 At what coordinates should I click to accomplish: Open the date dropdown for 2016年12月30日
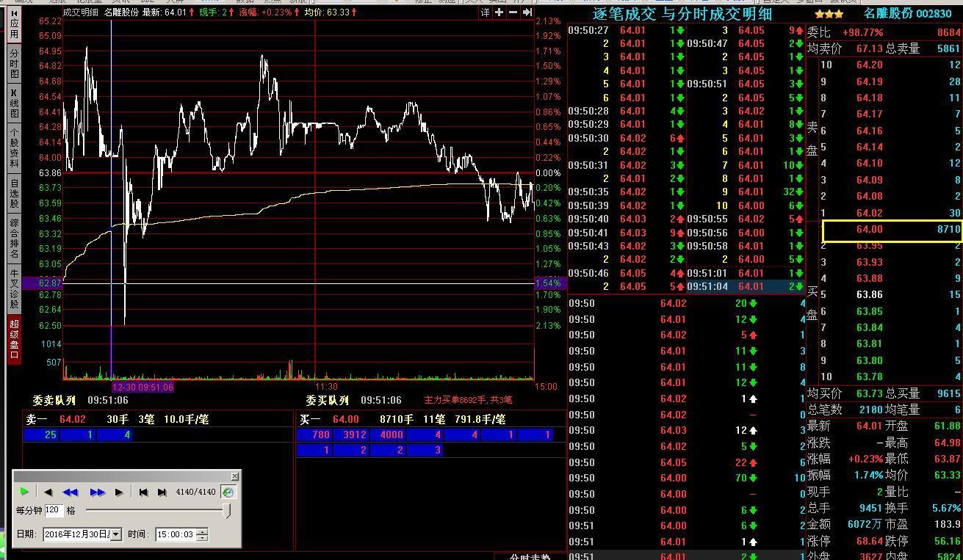tap(115, 534)
